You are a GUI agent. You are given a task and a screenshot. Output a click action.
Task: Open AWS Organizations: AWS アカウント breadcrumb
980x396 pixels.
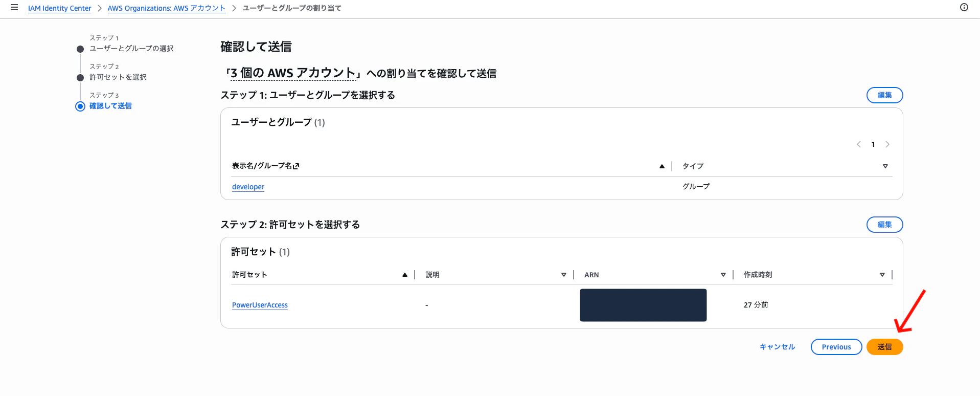point(166,8)
